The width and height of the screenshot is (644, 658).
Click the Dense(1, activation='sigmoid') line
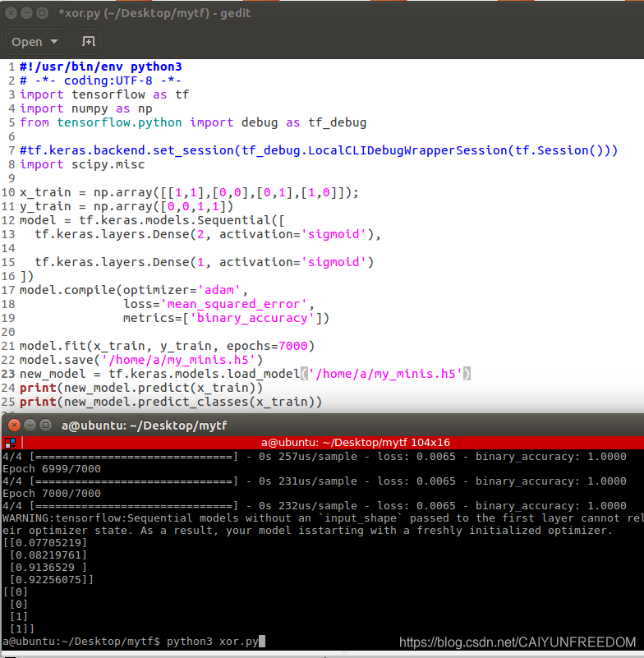click(204, 262)
